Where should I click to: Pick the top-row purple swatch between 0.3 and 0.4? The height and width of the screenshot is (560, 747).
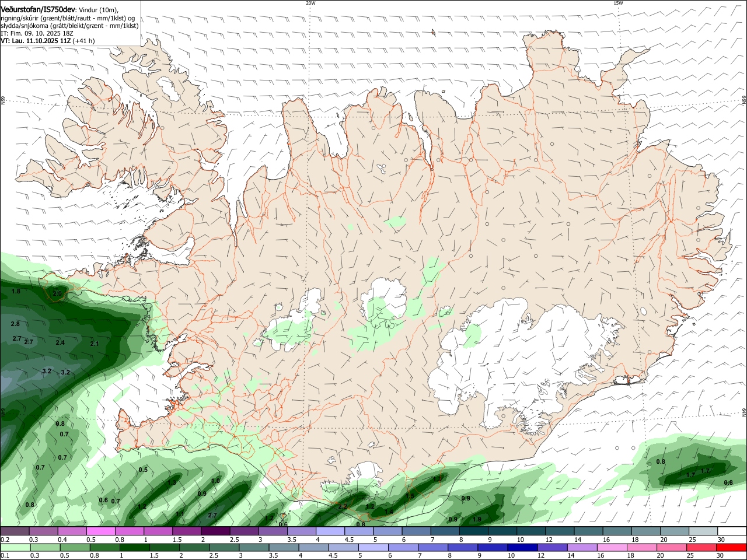pyautogui.click(x=43, y=531)
